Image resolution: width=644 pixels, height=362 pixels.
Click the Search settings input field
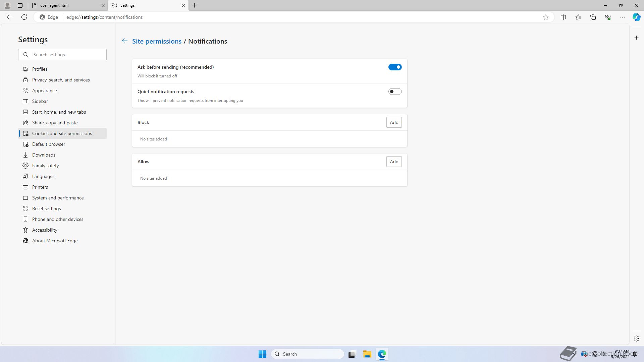[67, 55]
